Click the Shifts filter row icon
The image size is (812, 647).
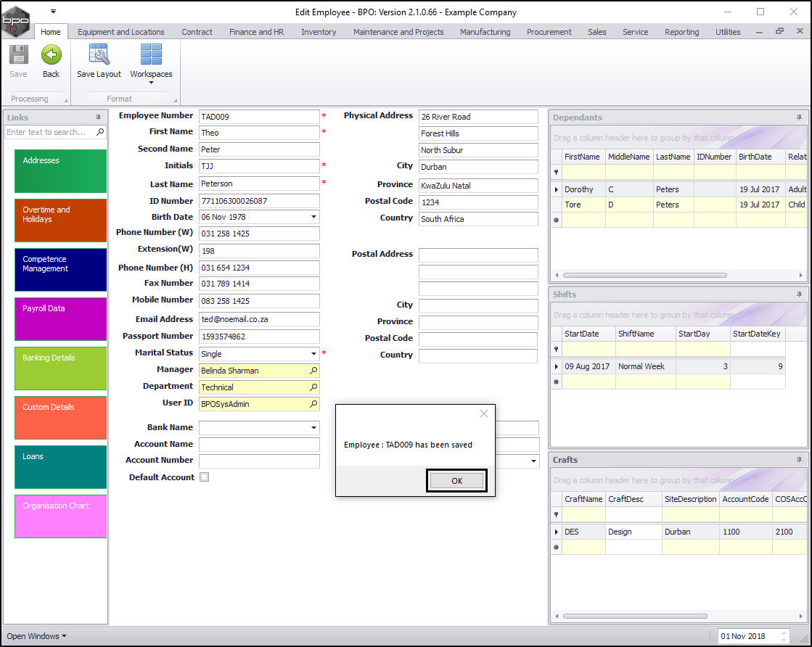click(x=557, y=350)
